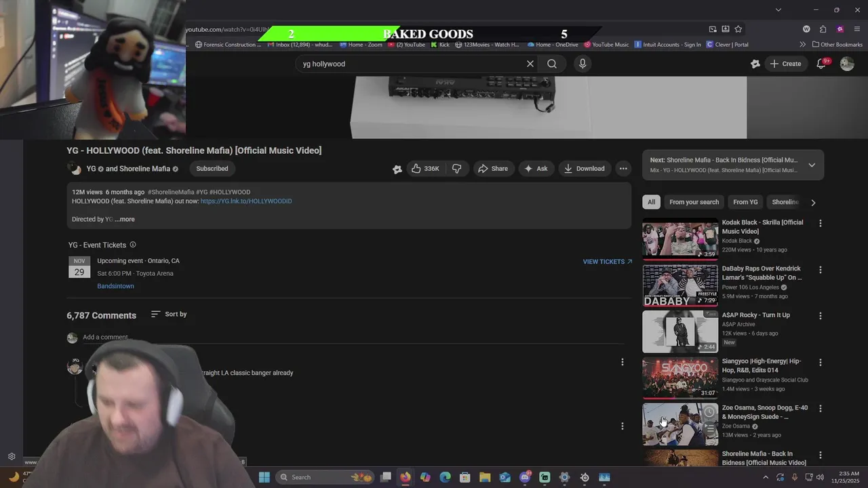Open the Bandsintown link
This screenshot has height=488, width=868.
point(115,286)
